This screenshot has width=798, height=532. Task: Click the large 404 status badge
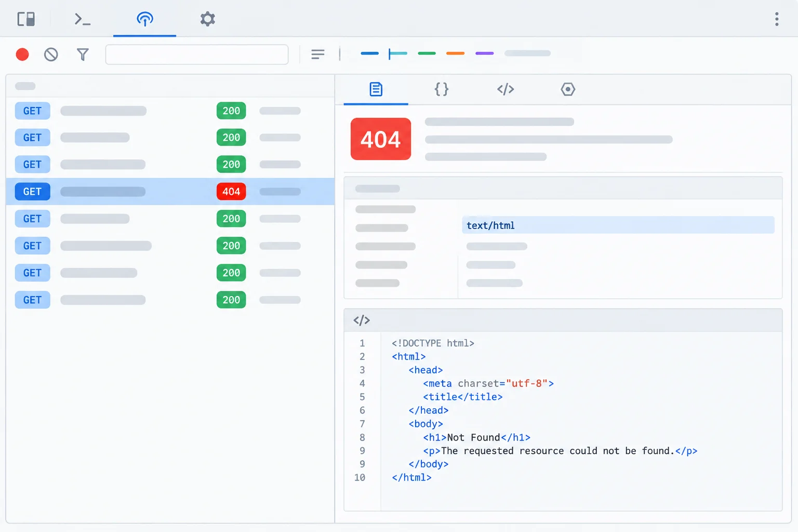coord(381,139)
